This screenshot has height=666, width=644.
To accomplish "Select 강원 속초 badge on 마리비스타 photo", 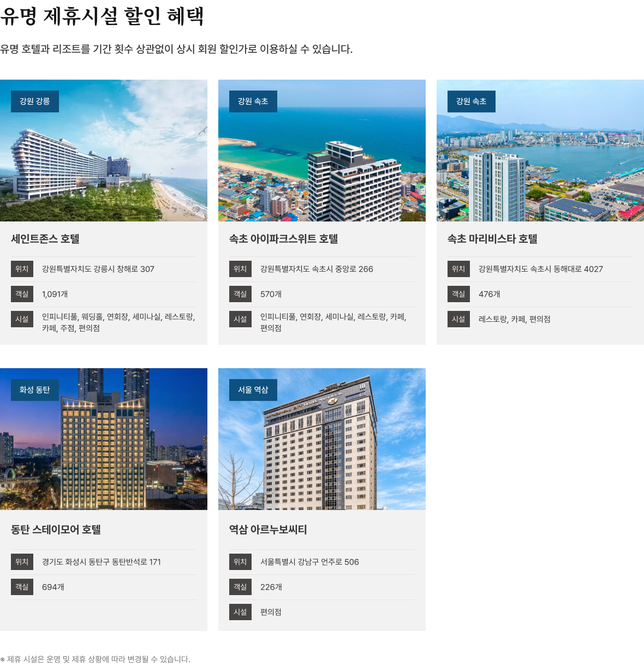I will coord(472,101).
